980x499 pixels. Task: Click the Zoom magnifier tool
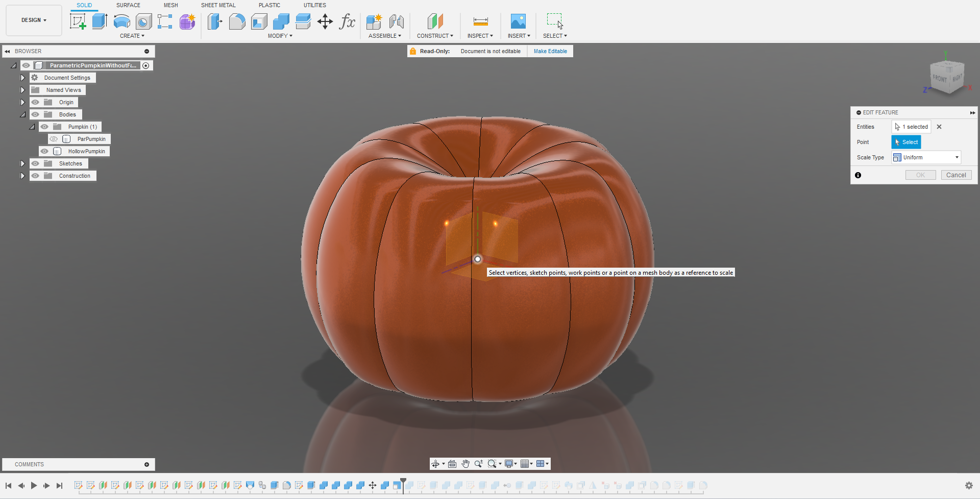coord(478,464)
